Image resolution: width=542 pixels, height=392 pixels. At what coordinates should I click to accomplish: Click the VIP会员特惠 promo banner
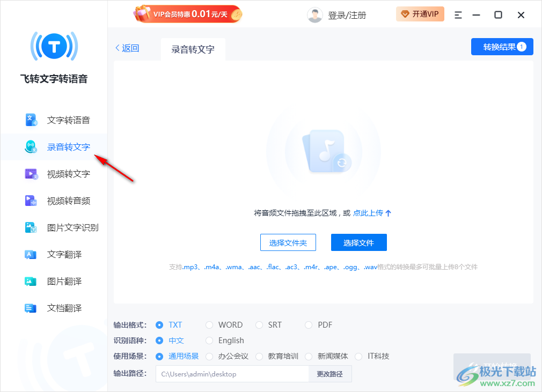188,14
